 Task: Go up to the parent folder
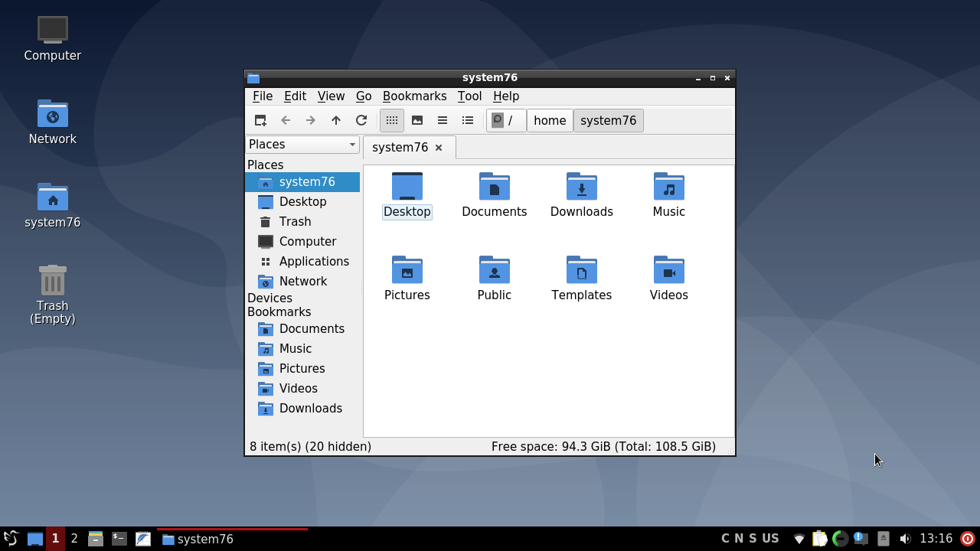(336, 120)
